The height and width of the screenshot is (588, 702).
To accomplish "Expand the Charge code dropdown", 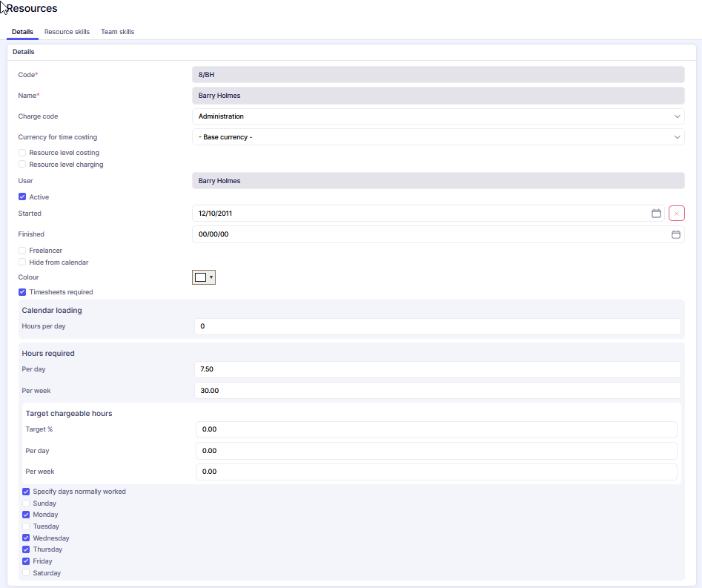I will click(437, 116).
